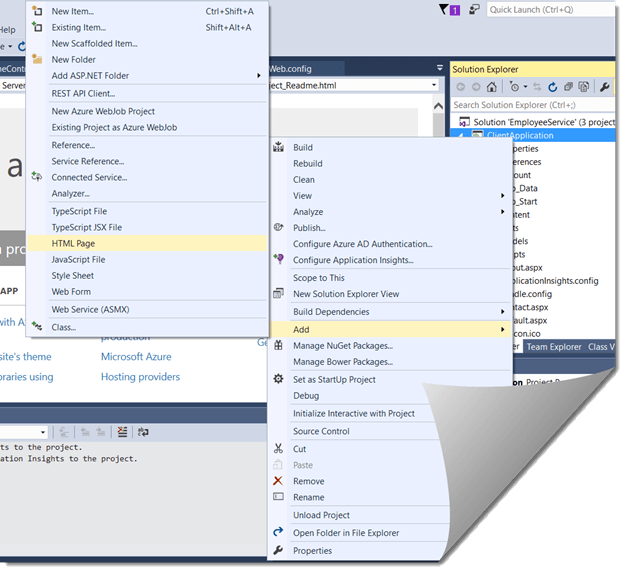Choose Web Service (ASMX) entry

click(x=147, y=309)
